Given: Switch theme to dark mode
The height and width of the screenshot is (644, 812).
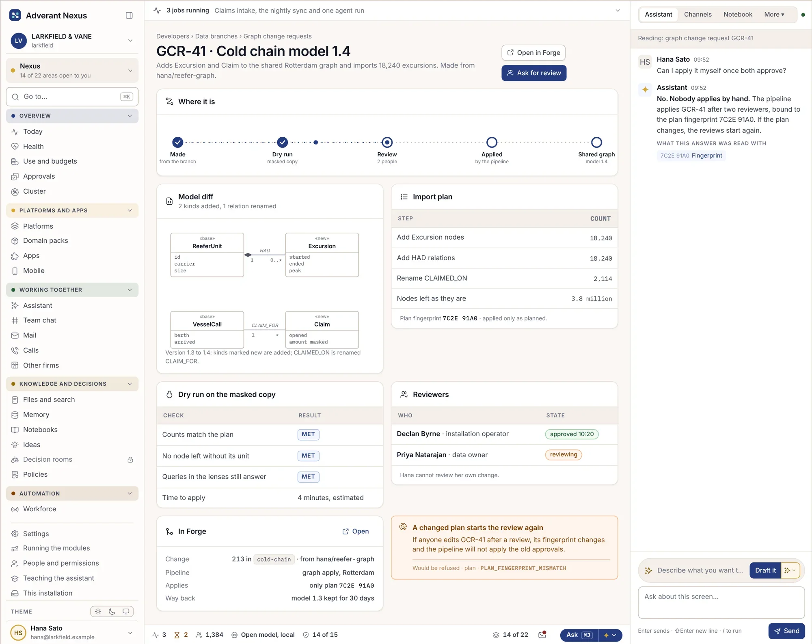Looking at the screenshot, I should 112,612.
